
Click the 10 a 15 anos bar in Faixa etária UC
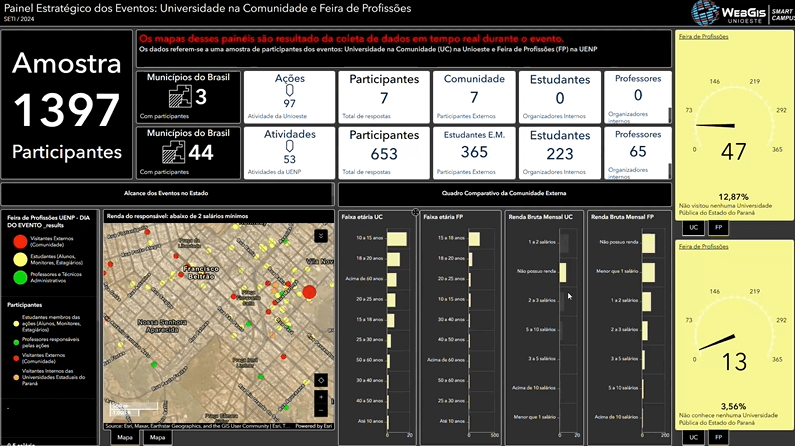(x=397, y=239)
